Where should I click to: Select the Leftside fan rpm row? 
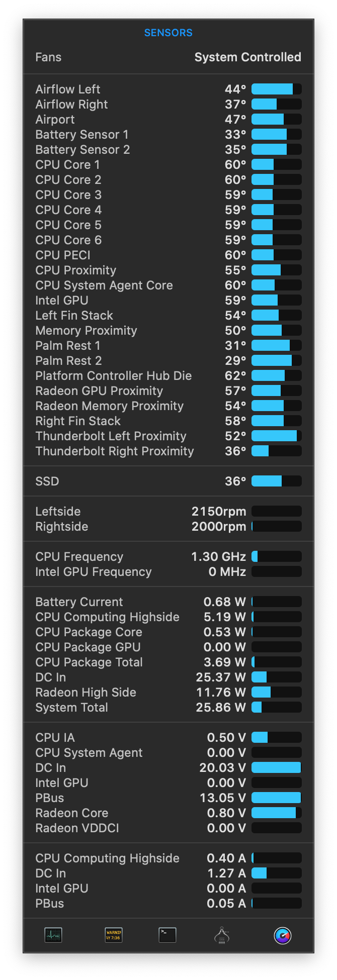[168, 511]
